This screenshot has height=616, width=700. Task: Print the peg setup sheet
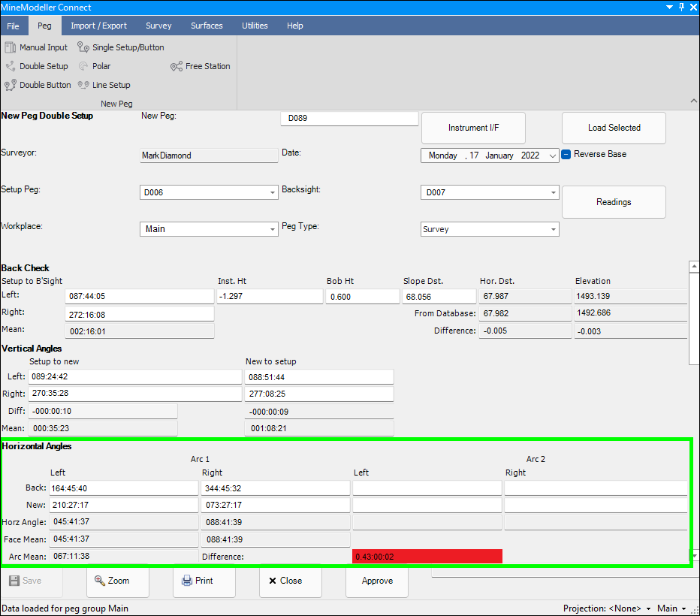point(198,581)
